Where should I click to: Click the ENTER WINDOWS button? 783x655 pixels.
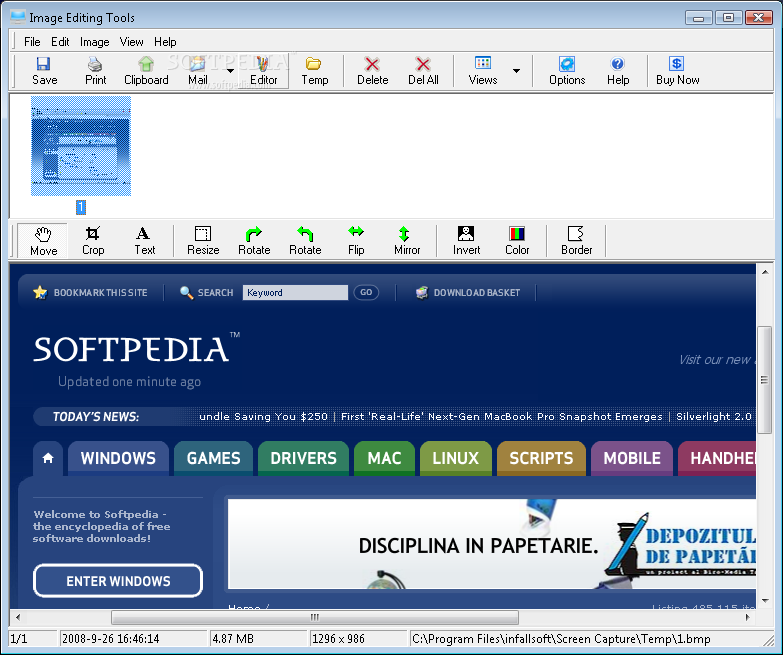coord(118,581)
